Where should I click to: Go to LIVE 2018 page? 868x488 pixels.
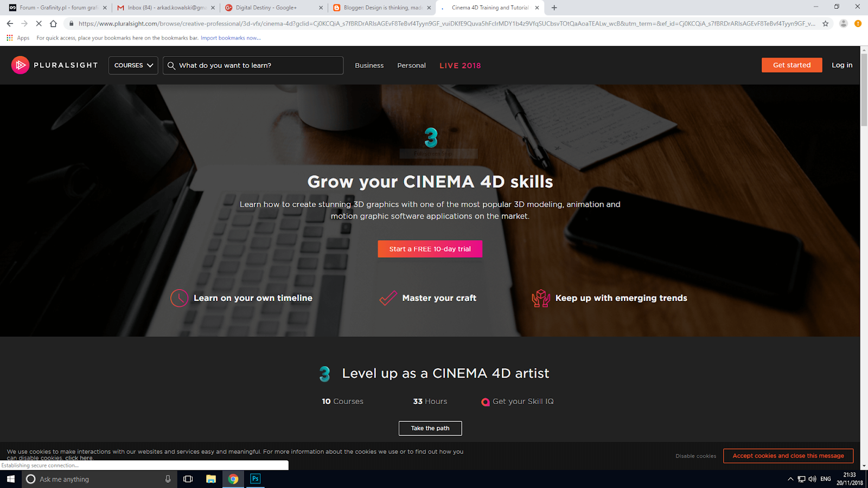click(460, 66)
